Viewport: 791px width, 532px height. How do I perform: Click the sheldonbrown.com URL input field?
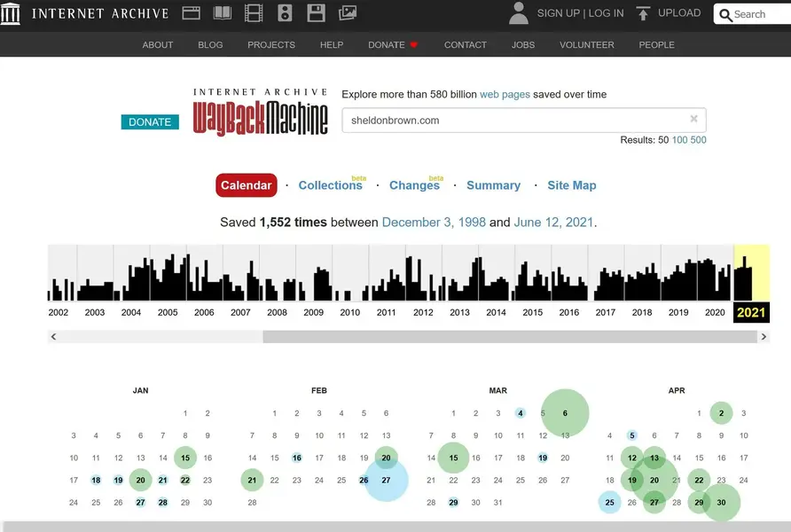point(523,120)
